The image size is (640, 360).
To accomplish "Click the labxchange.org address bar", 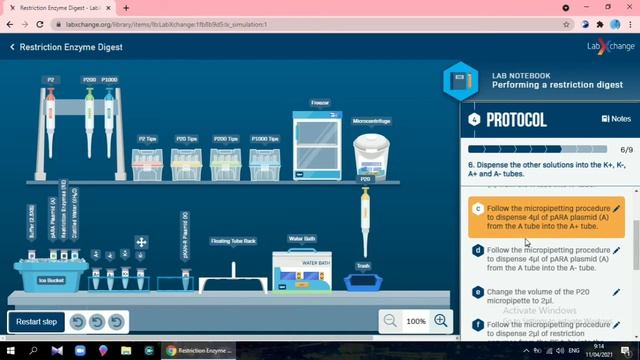I will 312,24.
